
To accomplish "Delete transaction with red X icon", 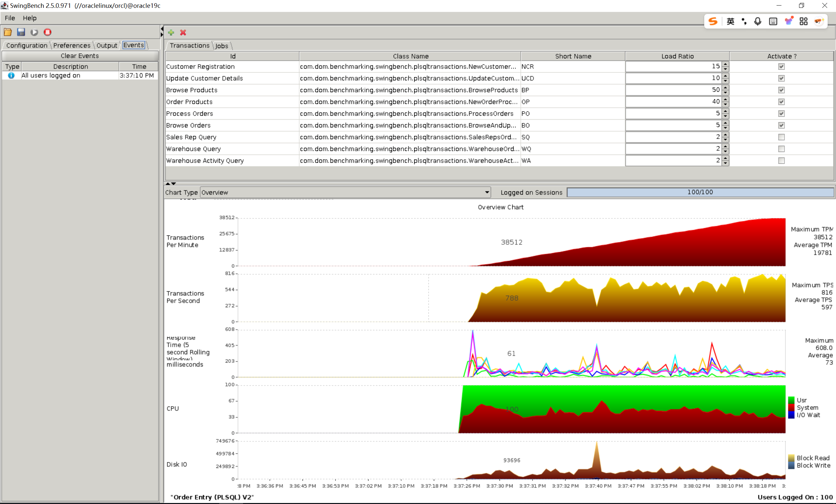I will pyautogui.click(x=183, y=33).
